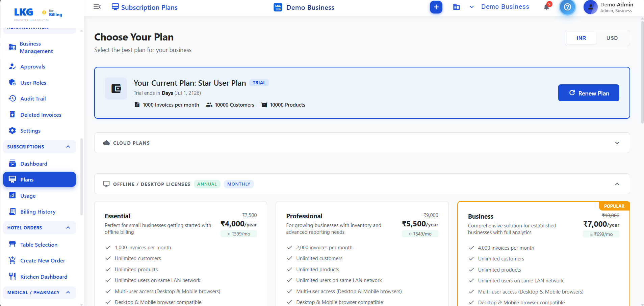Screen dimensions: 644x306
Task: Click the '10000 Customers' text
Action: point(234,105)
